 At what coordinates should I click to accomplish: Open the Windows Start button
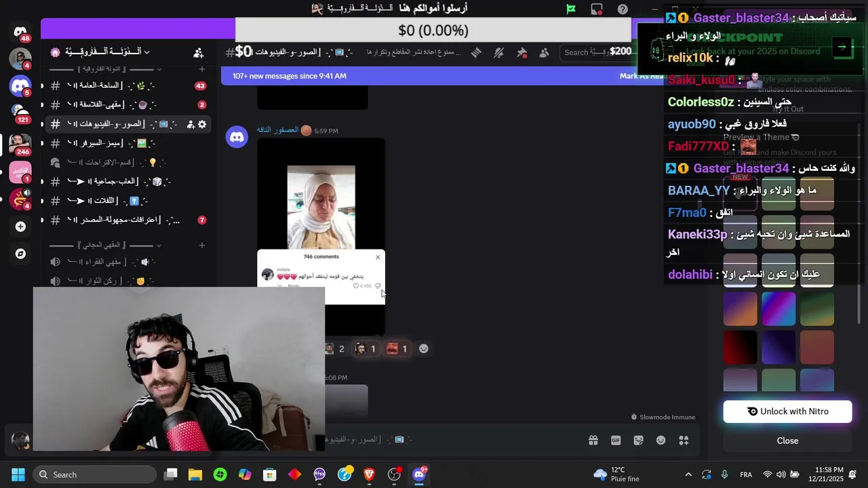point(18,474)
